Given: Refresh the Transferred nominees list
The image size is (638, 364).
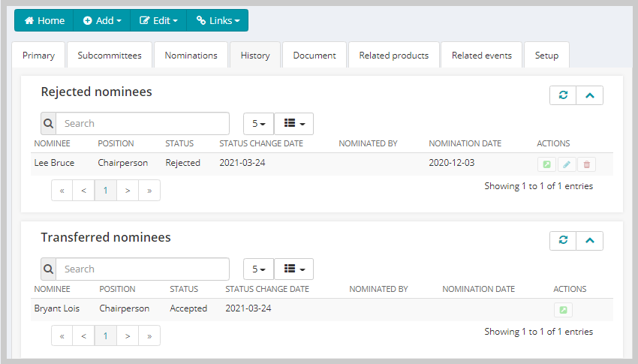Looking at the screenshot, I should (563, 240).
